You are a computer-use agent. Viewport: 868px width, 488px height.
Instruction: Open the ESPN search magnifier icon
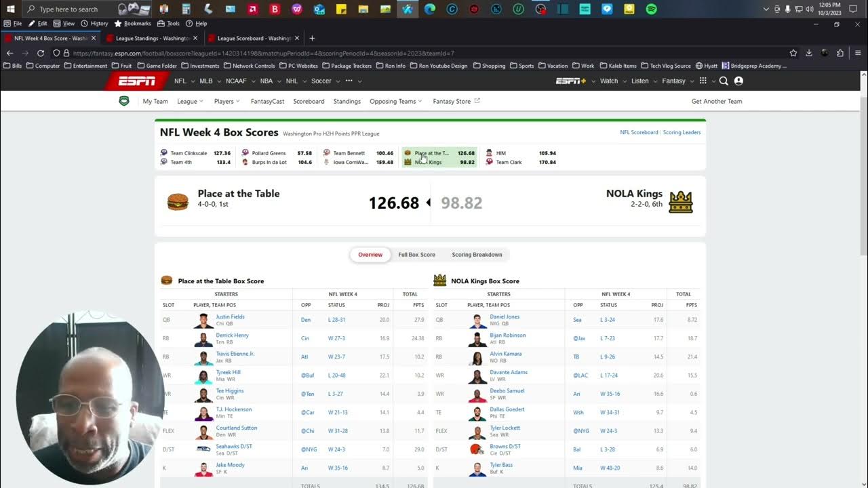tap(724, 81)
